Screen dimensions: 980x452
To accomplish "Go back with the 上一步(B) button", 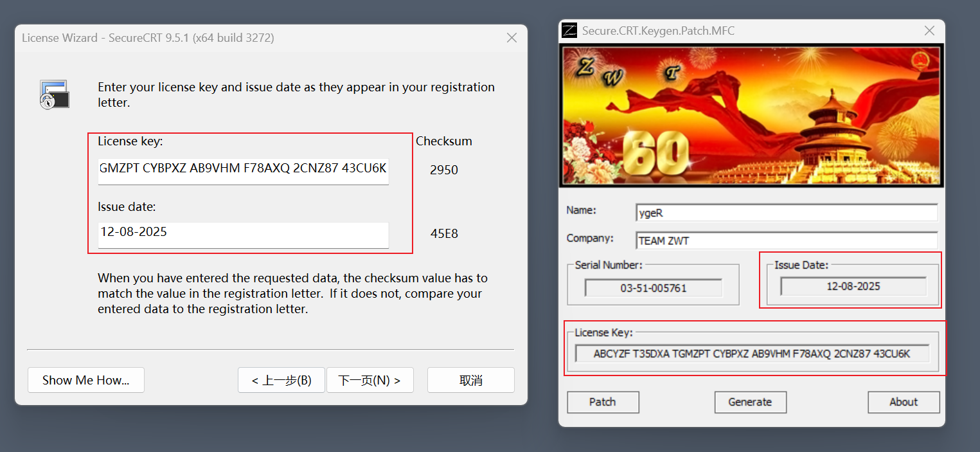I will pyautogui.click(x=281, y=380).
